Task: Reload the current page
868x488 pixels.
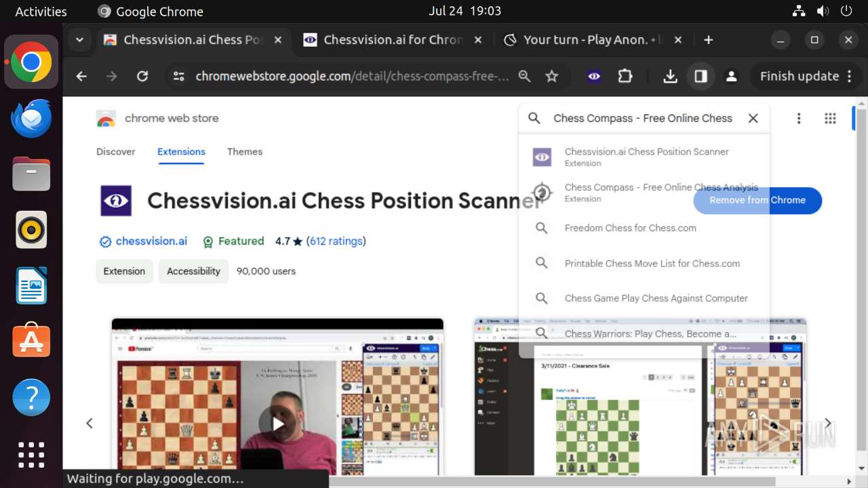Action: [x=142, y=77]
